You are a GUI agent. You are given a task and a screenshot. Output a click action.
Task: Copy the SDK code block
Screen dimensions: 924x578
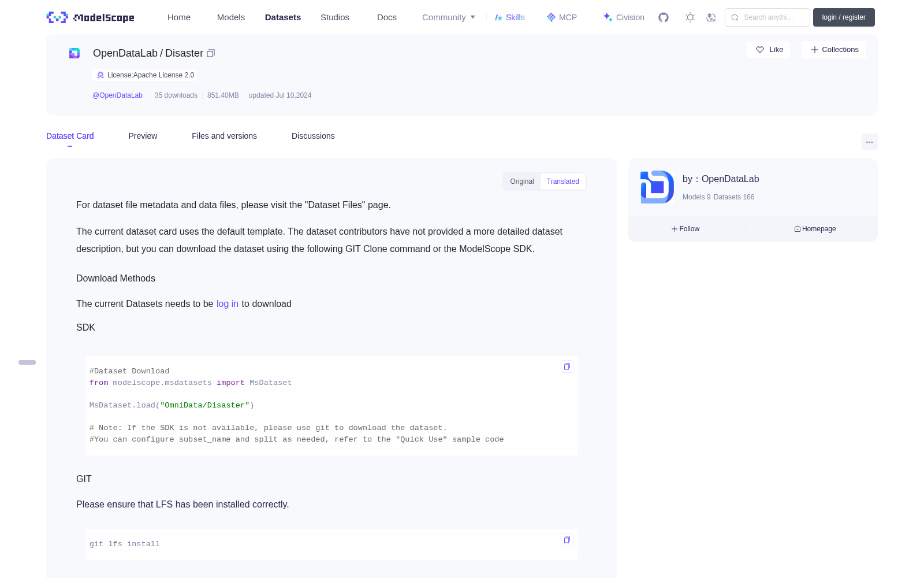pos(567,366)
